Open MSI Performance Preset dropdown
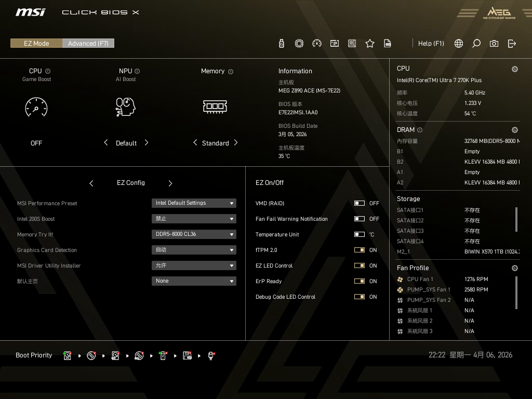 tap(194, 203)
